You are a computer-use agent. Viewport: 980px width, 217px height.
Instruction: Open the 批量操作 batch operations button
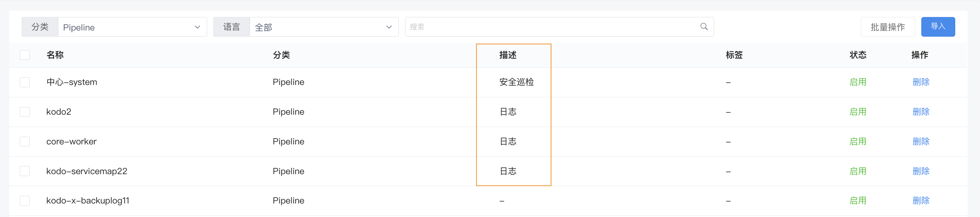[888, 27]
